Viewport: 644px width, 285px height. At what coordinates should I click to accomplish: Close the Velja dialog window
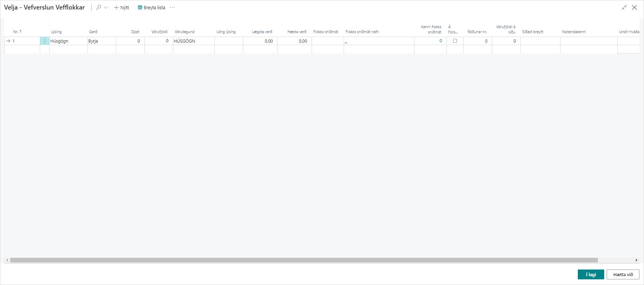pyautogui.click(x=634, y=7)
